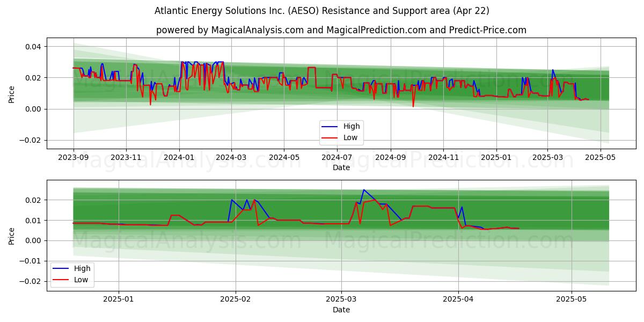The height and width of the screenshot is (322, 644).
Task: Click the '2025-01' tick label on upper chart
Action: click(496, 157)
